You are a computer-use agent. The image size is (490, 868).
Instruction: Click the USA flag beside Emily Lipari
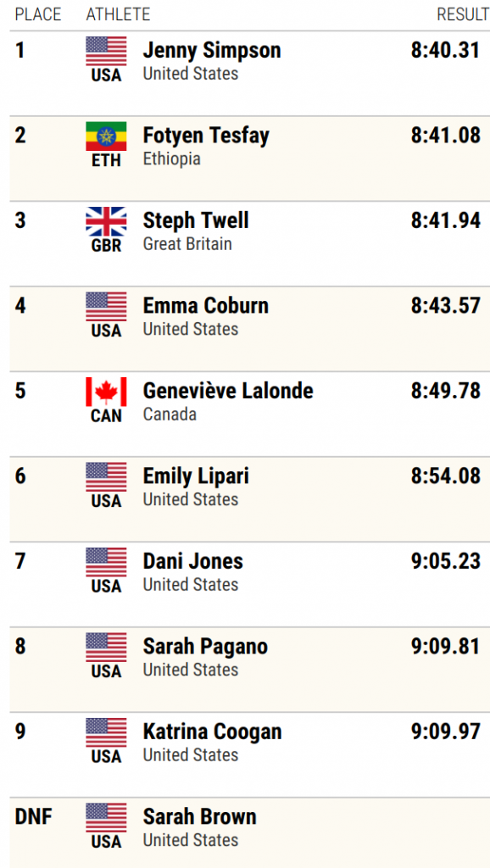[x=106, y=477]
